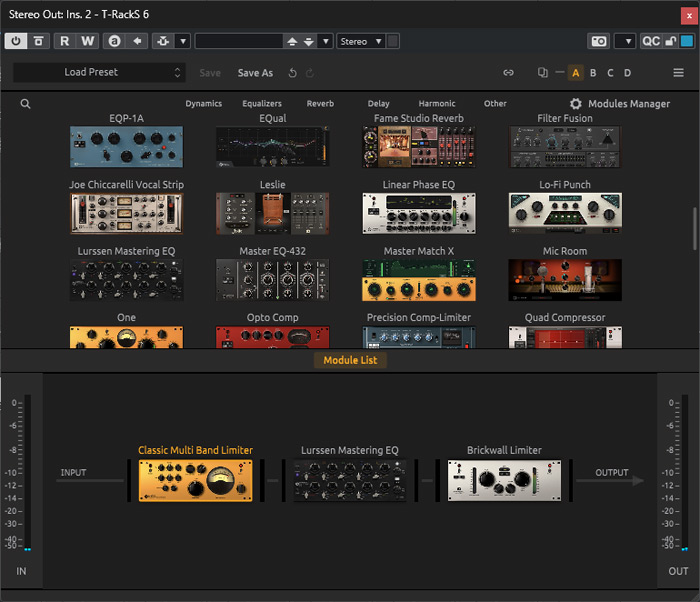Image resolution: width=700 pixels, height=602 pixels.
Task: Load previous preset with up arrow
Action: pyautogui.click(x=292, y=42)
